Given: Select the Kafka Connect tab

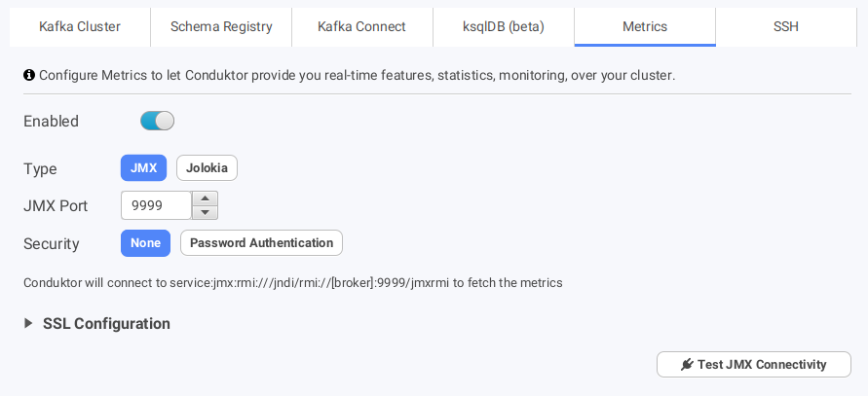Looking at the screenshot, I should (362, 26).
